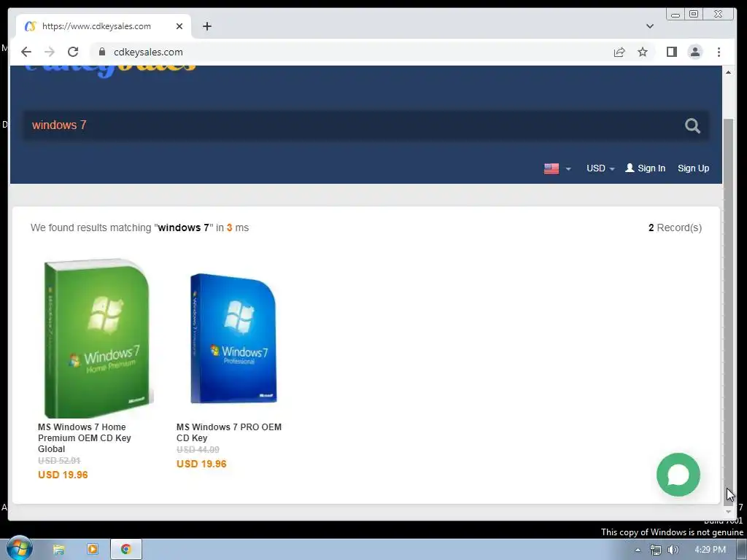Open Windows Explorer from taskbar

coord(58,549)
